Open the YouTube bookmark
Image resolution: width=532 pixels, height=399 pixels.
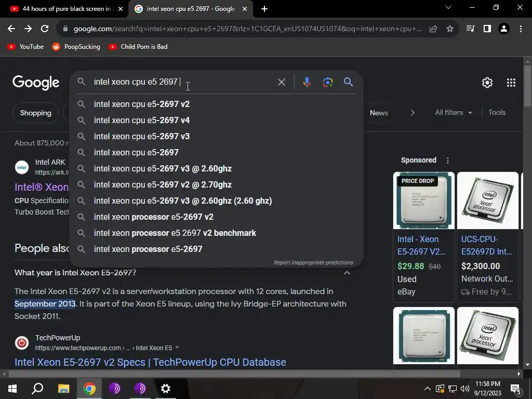(x=25, y=47)
